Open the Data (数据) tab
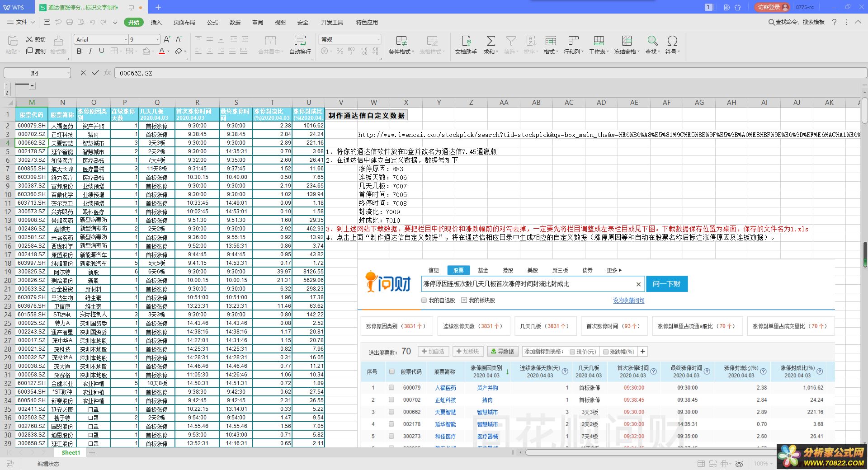The height and width of the screenshot is (470, 868). coord(235,22)
